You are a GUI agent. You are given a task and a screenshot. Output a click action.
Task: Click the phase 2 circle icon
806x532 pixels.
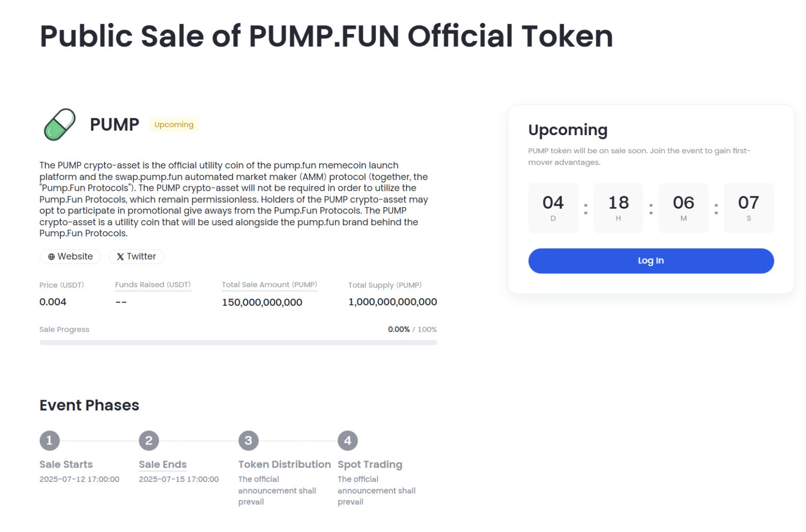coord(149,441)
